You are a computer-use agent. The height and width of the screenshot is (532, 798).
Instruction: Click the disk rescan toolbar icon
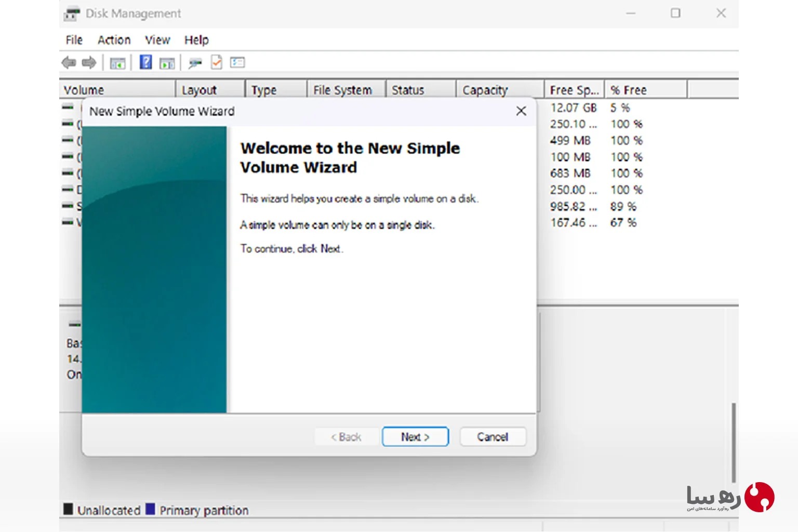pyautogui.click(x=195, y=63)
